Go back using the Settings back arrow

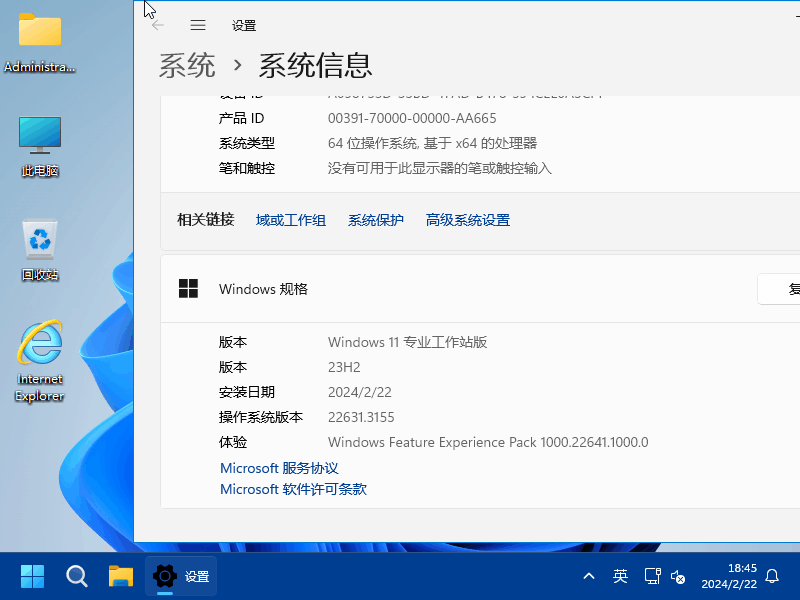pos(158,25)
